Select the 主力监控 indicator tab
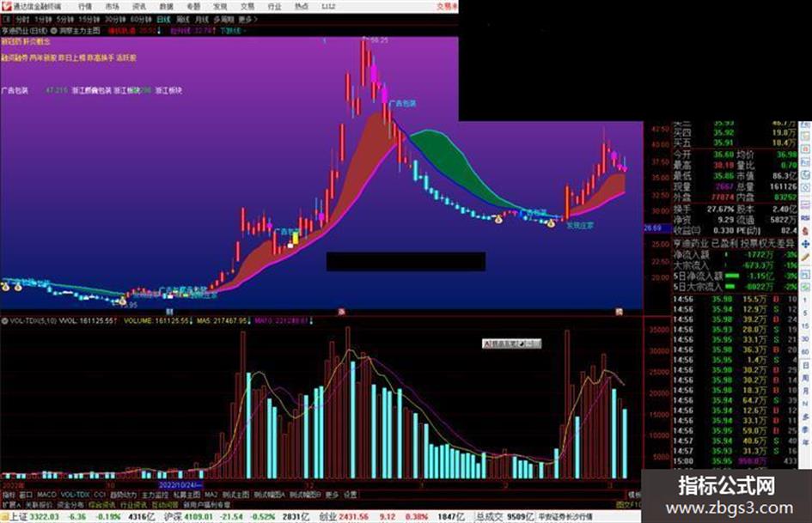The width and height of the screenshot is (812, 523). pos(155,495)
